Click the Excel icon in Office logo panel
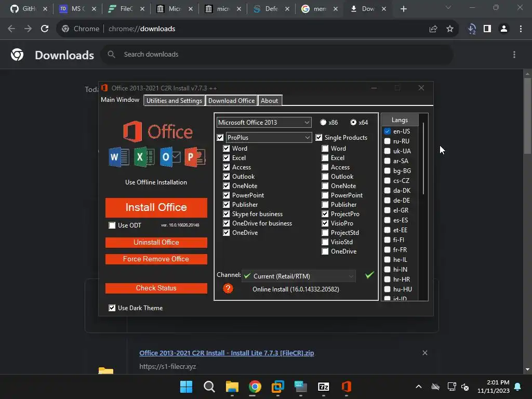532x399 pixels. (x=144, y=157)
